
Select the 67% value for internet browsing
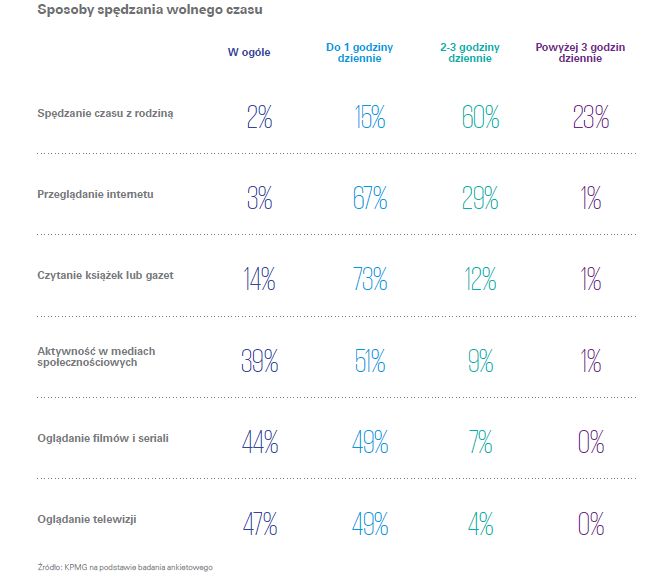[370, 199]
